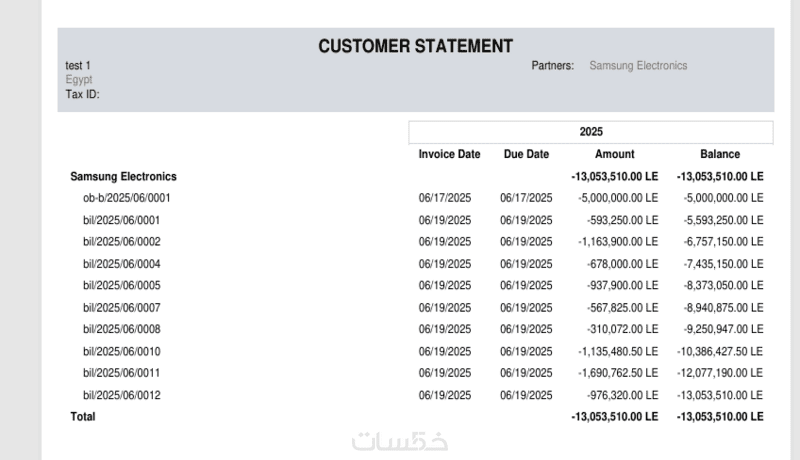Click the Balance column header
Viewport: 800px width, 460px height.
(x=719, y=154)
